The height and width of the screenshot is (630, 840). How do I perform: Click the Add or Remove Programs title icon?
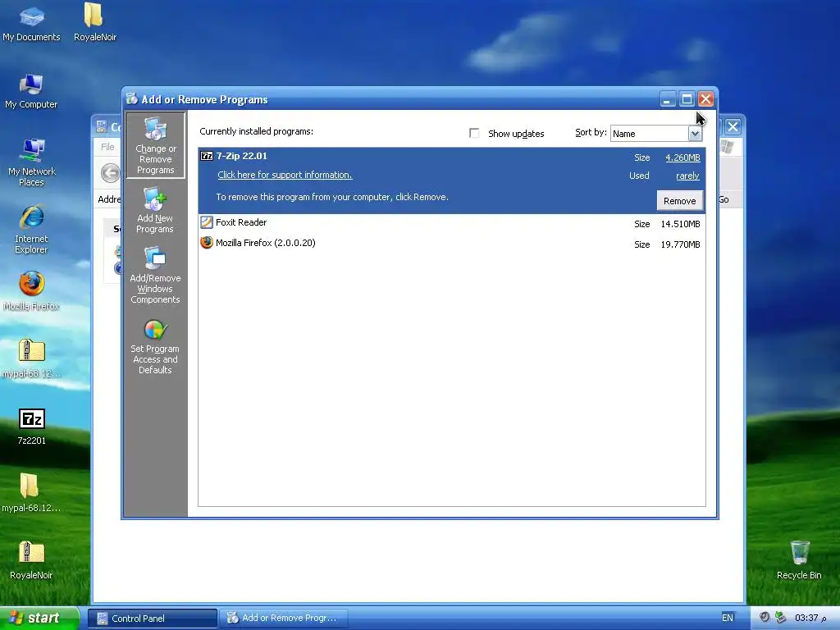132,98
